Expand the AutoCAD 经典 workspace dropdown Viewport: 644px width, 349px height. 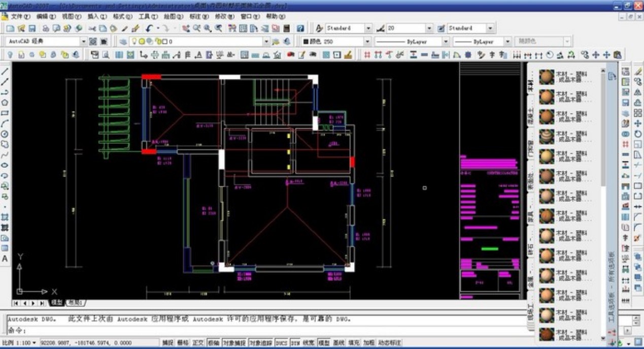(x=84, y=41)
